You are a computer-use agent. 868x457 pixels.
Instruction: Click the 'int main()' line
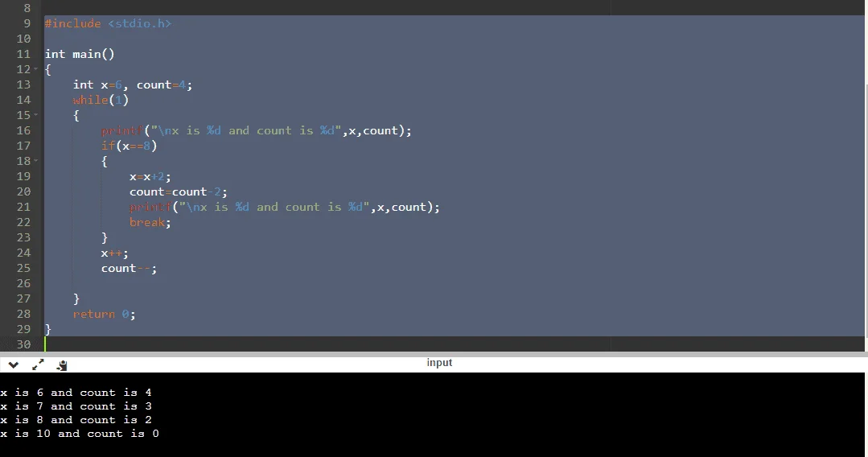point(79,54)
